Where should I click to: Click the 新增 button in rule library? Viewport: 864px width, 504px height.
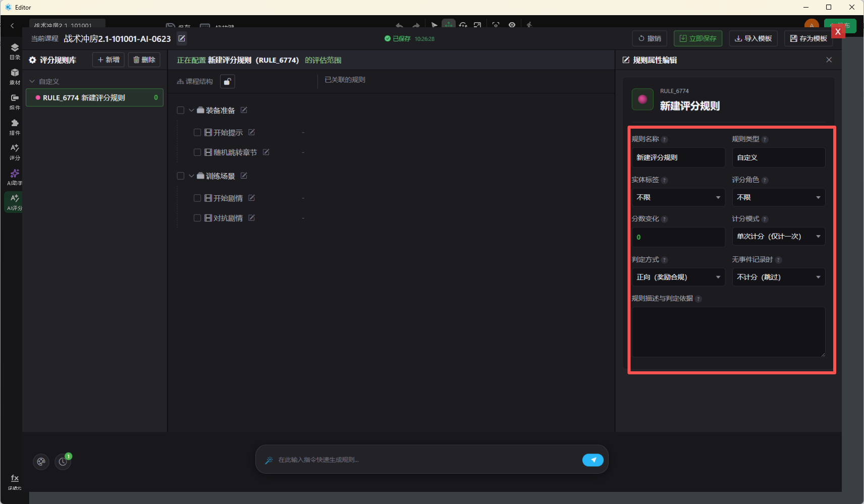(x=109, y=60)
